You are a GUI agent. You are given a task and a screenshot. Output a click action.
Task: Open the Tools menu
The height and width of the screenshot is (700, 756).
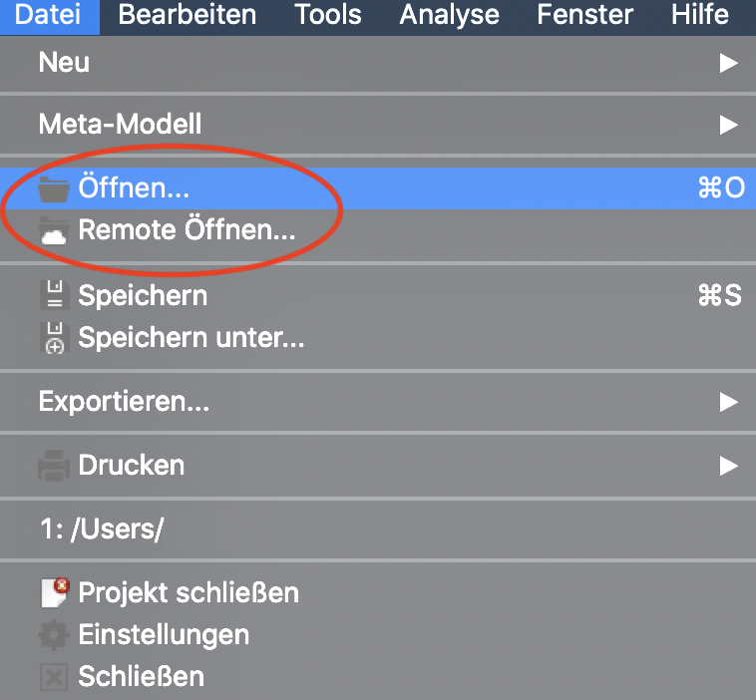point(327,15)
